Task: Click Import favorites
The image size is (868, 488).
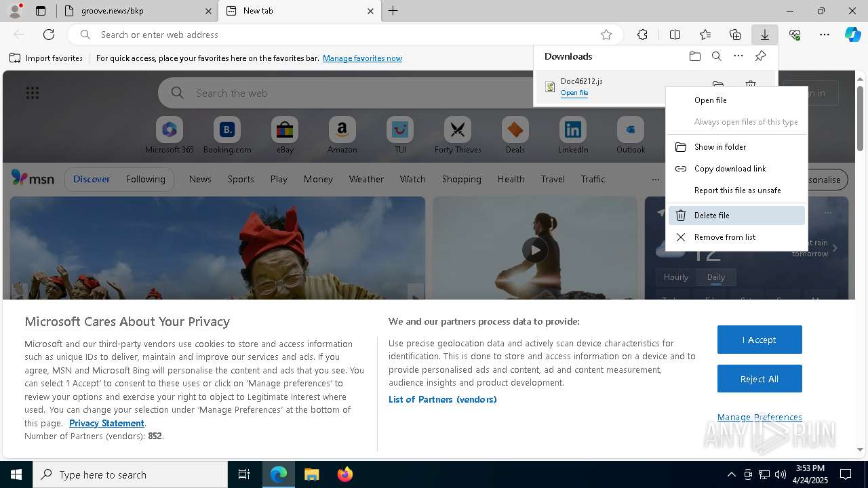Action: (x=46, y=58)
